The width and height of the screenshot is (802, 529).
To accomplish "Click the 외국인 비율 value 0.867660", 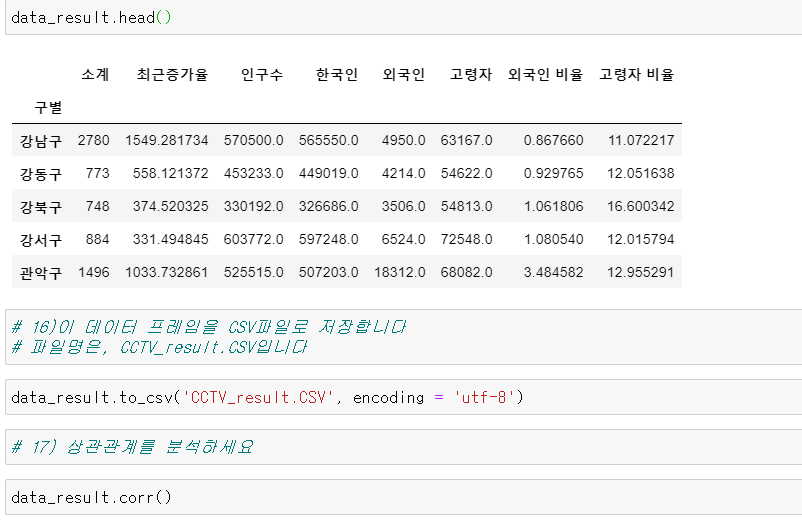I will 553,140.
